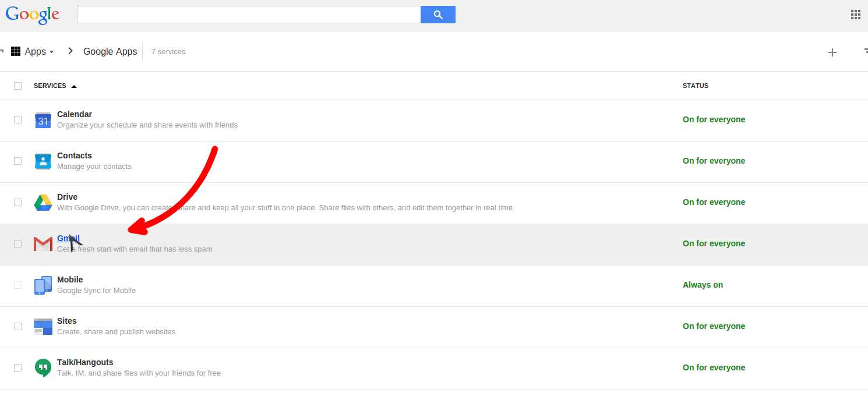Open the Mobile service link

tap(70, 280)
